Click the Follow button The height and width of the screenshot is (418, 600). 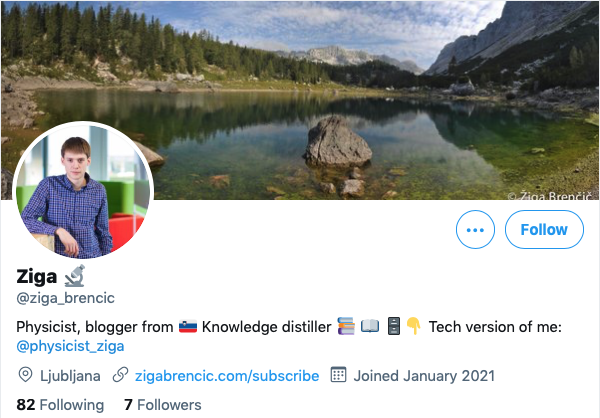[x=543, y=230]
